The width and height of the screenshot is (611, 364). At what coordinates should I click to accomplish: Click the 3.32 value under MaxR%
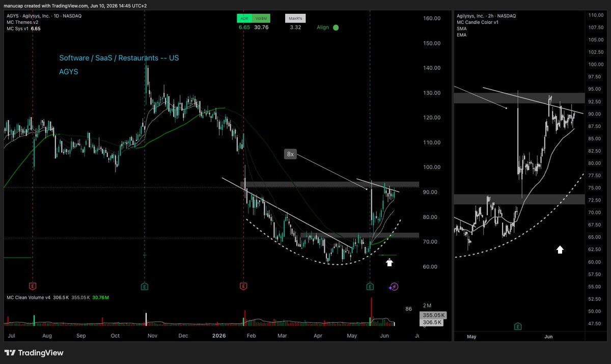pyautogui.click(x=295, y=27)
